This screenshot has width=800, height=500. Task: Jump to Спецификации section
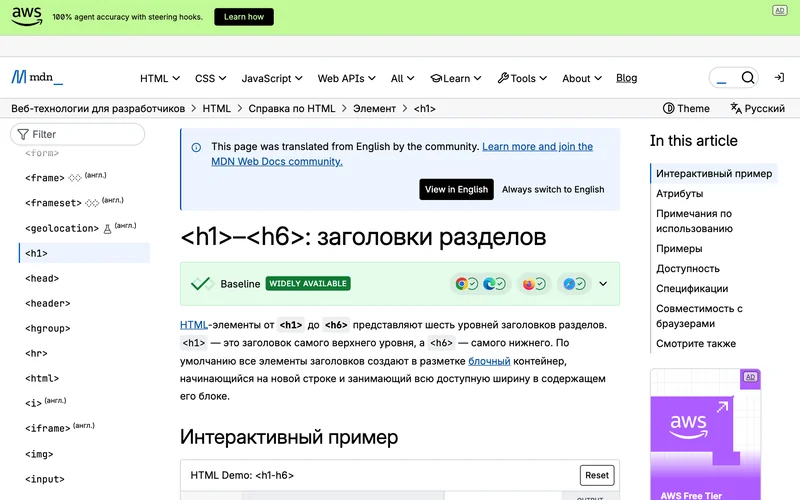692,288
